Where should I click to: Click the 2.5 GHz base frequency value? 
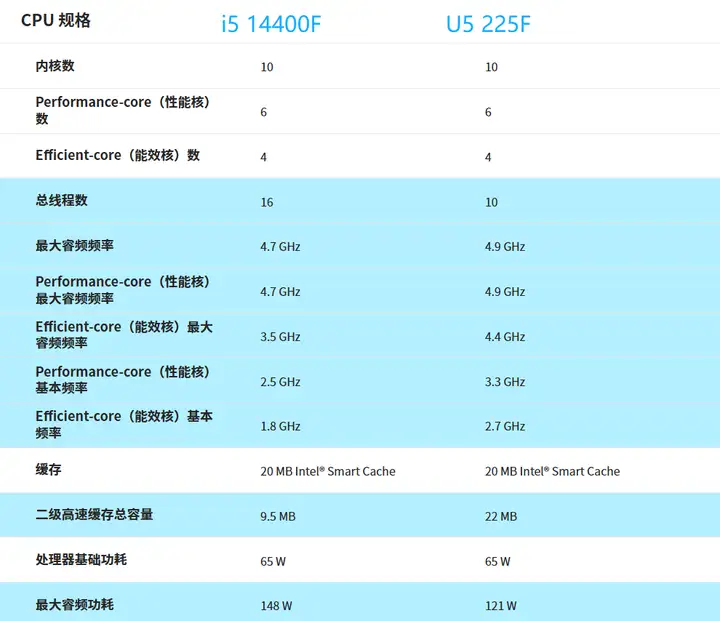click(280, 382)
